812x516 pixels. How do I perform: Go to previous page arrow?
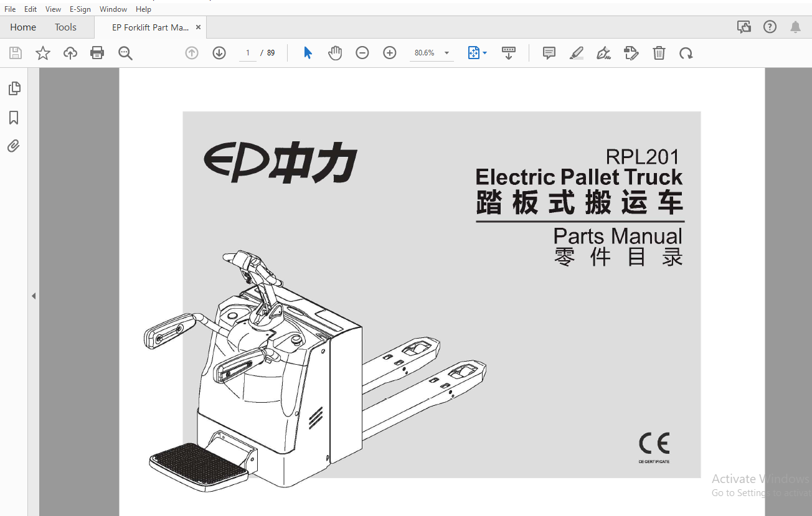click(192, 53)
